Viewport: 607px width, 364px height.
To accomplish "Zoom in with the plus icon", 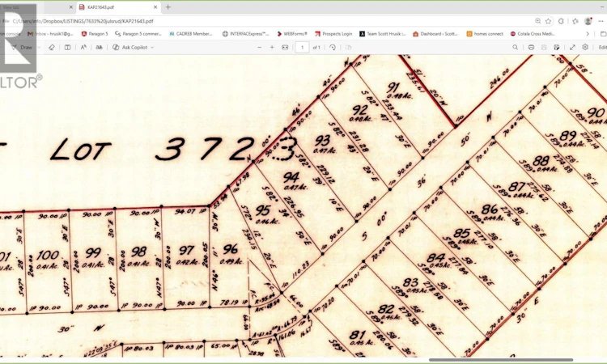I will pyautogui.click(x=272, y=47).
